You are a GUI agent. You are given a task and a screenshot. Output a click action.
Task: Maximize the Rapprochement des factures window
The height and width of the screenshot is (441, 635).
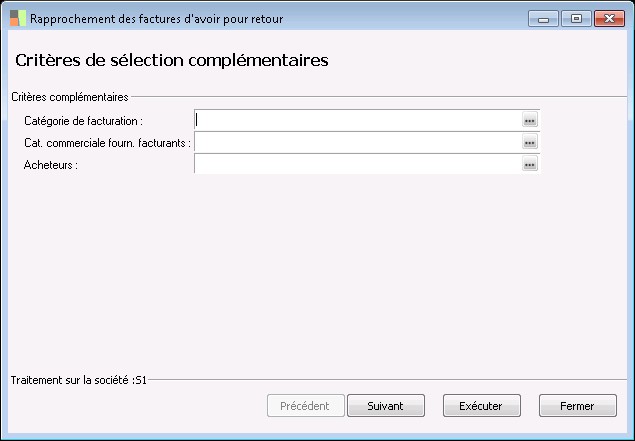click(576, 18)
